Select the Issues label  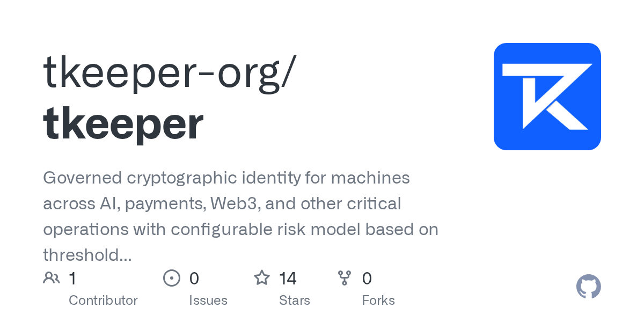208,301
